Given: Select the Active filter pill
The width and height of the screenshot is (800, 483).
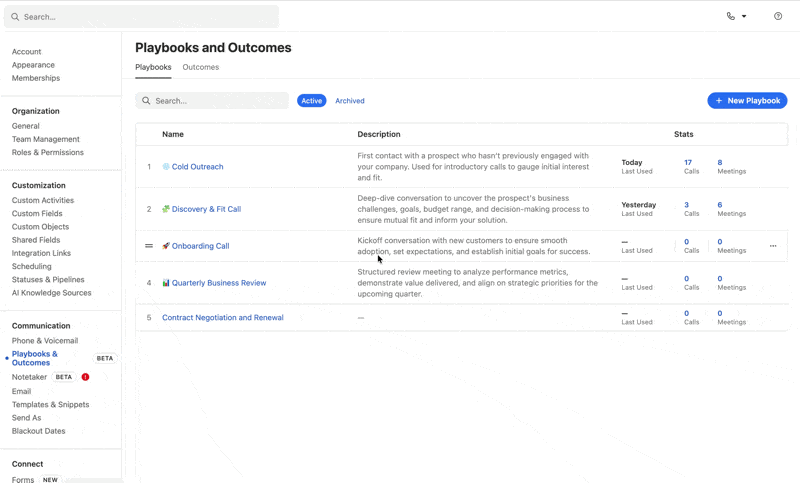Looking at the screenshot, I should pos(311,101).
